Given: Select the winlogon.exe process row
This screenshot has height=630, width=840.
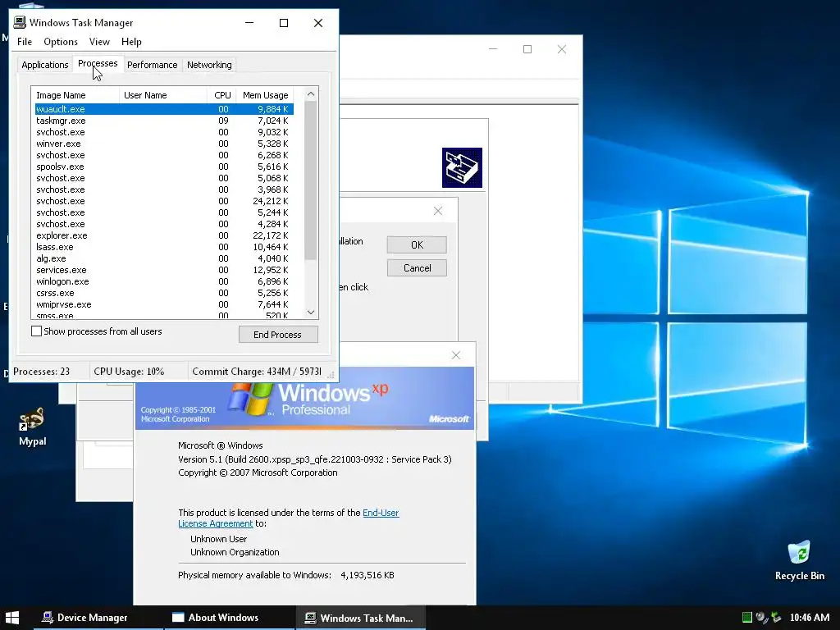Looking at the screenshot, I should tap(164, 281).
